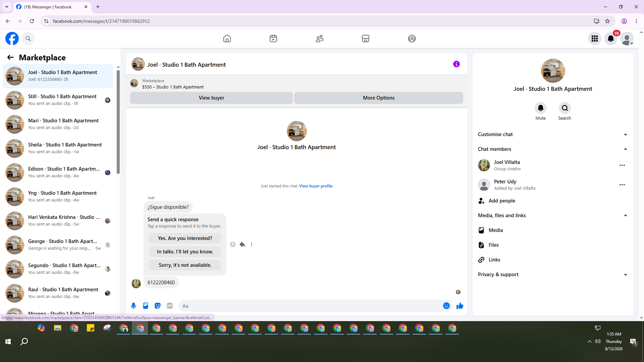Open Windows taskbar search
Image resolution: width=644 pixels, height=362 pixels.
click(24, 342)
